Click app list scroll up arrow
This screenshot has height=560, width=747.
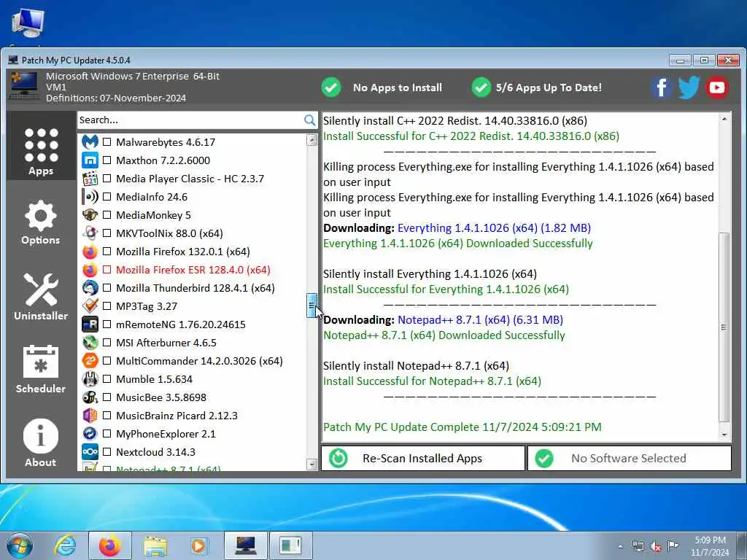(x=311, y=140)
